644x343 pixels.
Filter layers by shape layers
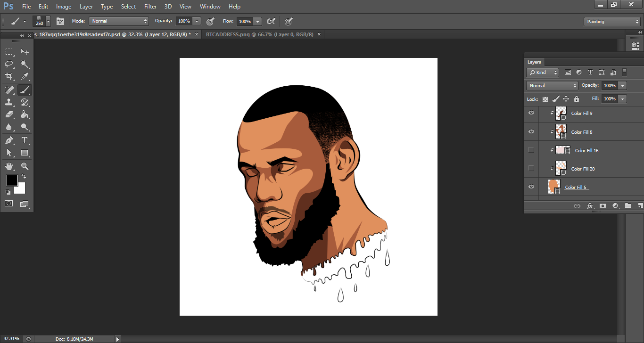click(602, 73)
